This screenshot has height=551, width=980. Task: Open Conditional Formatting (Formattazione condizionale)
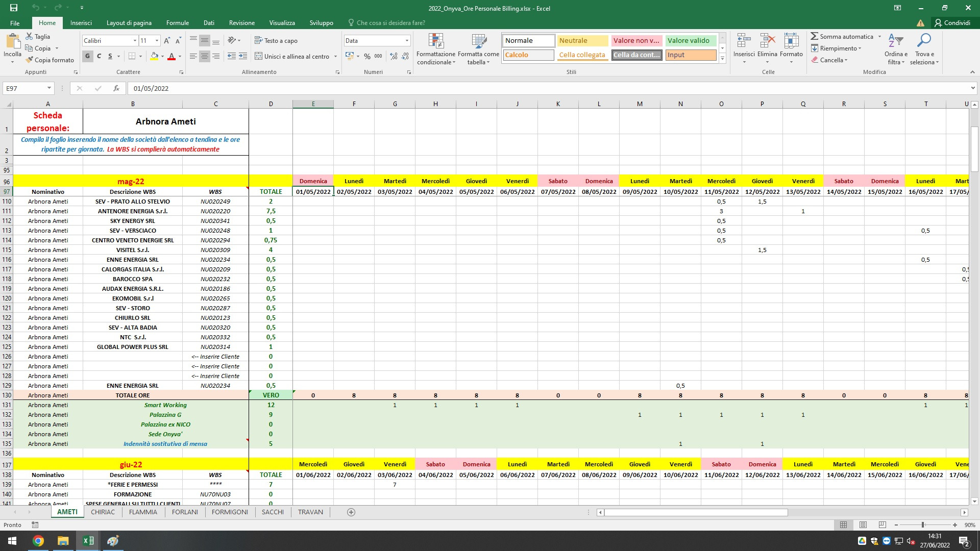point(436,49)
